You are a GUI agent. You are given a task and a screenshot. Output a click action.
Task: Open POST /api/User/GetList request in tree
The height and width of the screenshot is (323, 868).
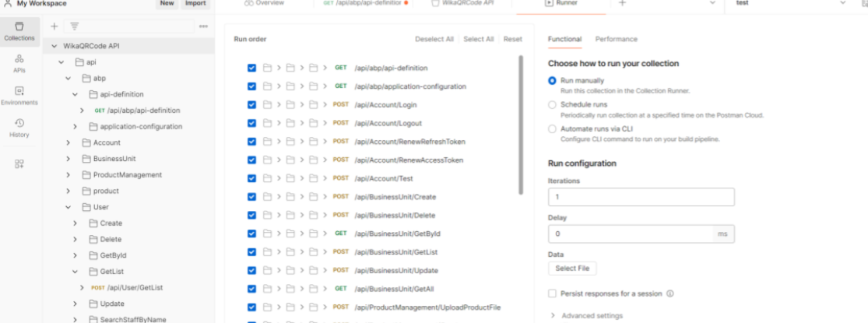(x=127, y=288)
